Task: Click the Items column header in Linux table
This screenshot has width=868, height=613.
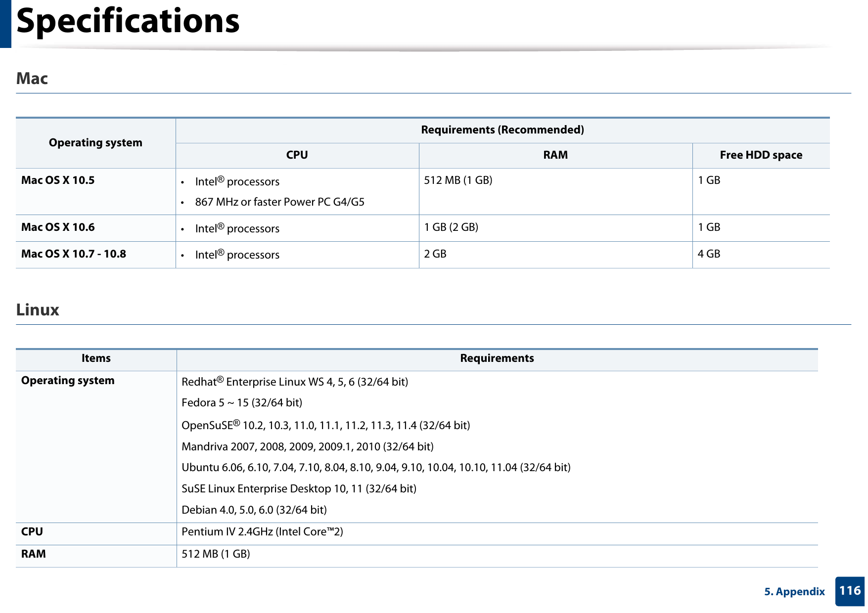Action: 96,358
